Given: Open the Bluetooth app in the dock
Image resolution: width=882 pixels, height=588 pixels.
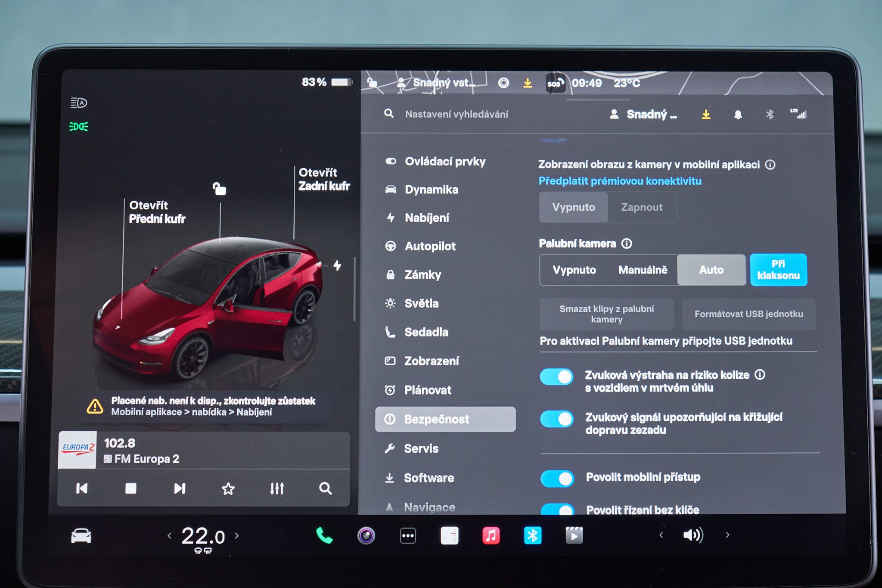Looking at the screenshot, I should click(533, 535).
